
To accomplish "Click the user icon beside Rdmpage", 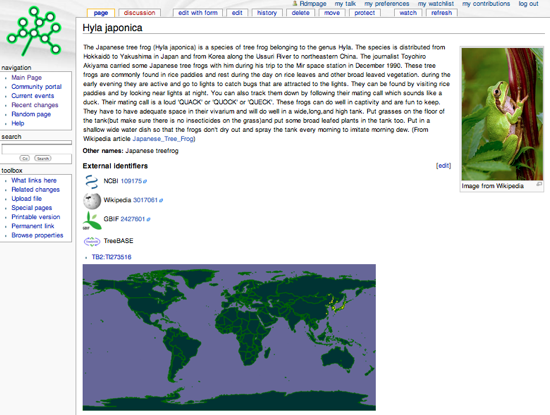I will pyautogui.click(x=295, y=4).
